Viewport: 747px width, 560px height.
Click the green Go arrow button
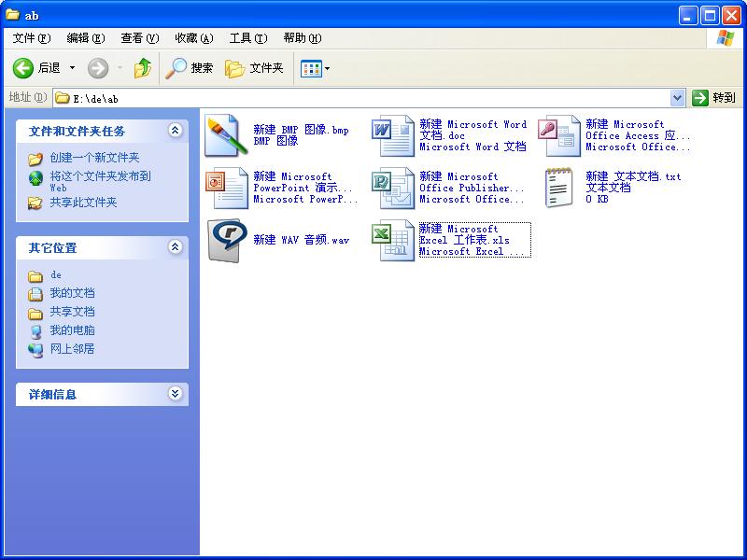point(699,98)
